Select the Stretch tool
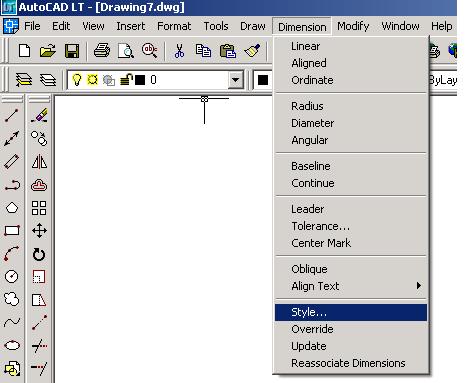 pos(39,300)
